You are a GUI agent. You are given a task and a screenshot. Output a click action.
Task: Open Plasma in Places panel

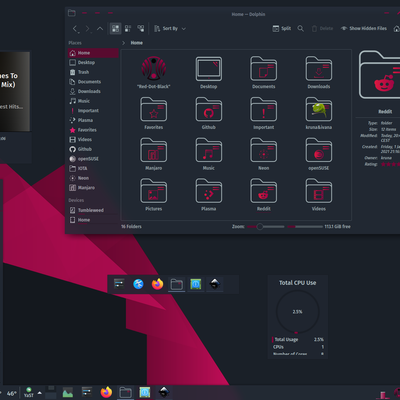[x=93, y=120]
